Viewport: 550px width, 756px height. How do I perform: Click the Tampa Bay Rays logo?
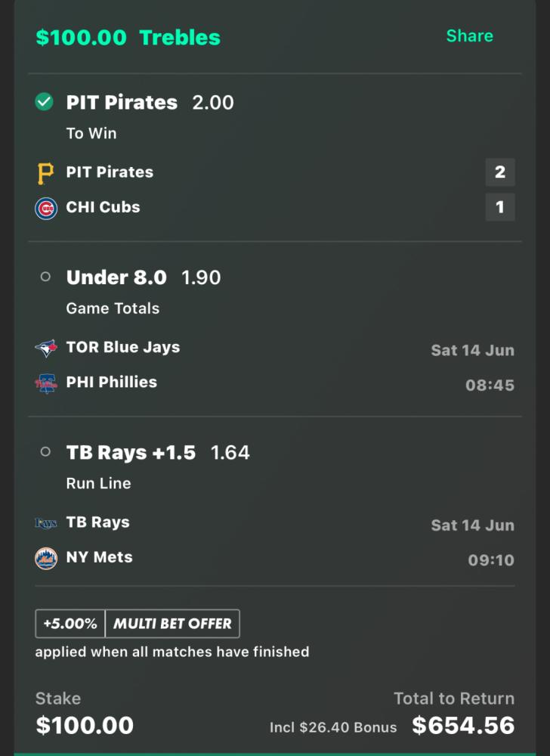tap(46, 523)
